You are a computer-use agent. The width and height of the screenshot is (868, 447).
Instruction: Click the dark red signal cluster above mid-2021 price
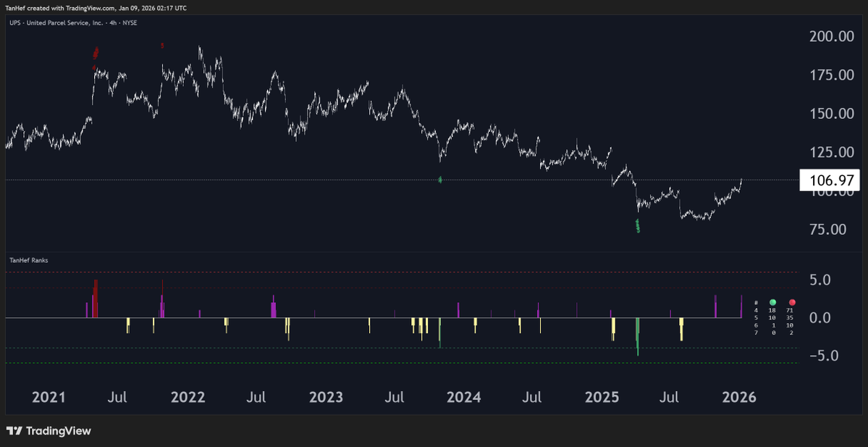tap(96, 53)
